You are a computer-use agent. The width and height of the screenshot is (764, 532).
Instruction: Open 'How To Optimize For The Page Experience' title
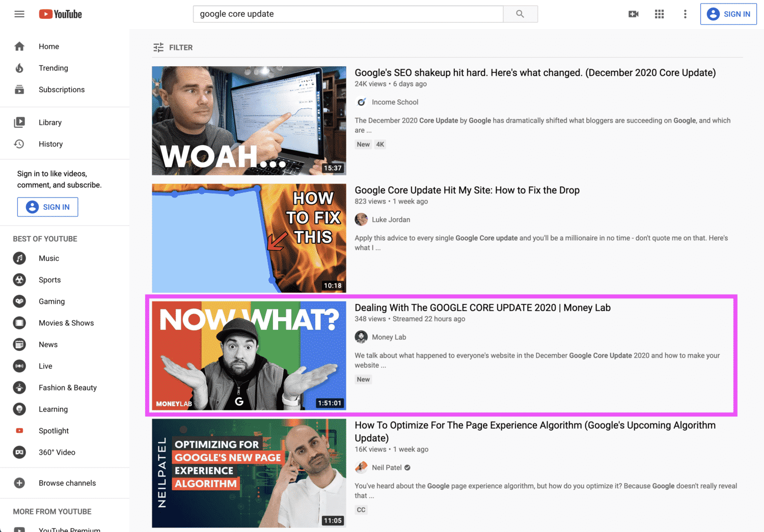[x=535, y=431]
